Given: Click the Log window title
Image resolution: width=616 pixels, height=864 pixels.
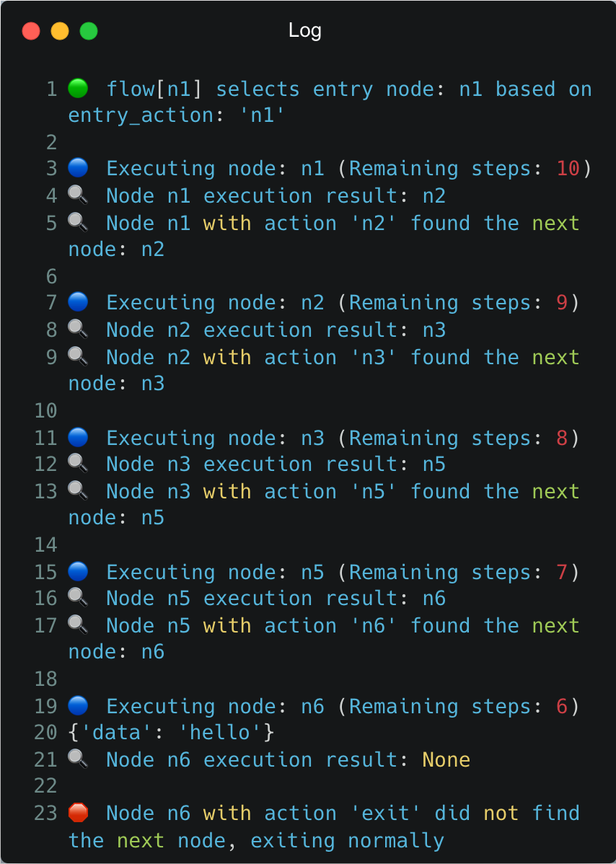Looking at the screenshot, I should click(305, 30).
